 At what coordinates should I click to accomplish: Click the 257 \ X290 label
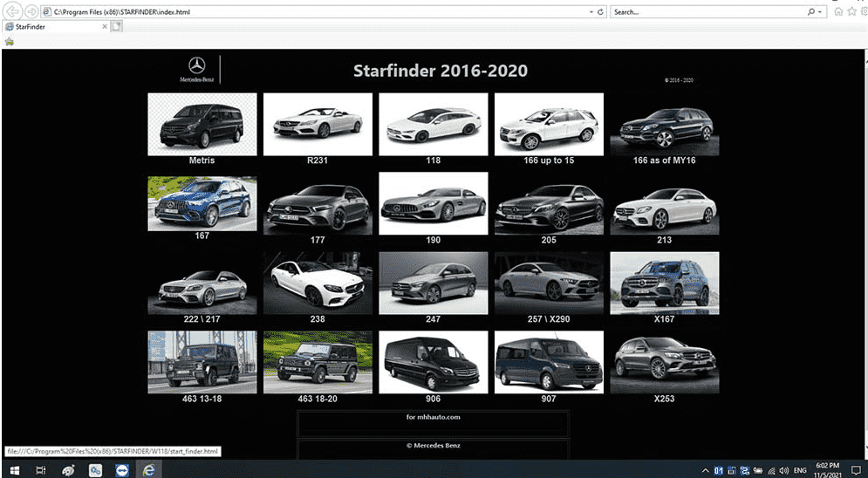pyautogui.click(x=549, y=319)
